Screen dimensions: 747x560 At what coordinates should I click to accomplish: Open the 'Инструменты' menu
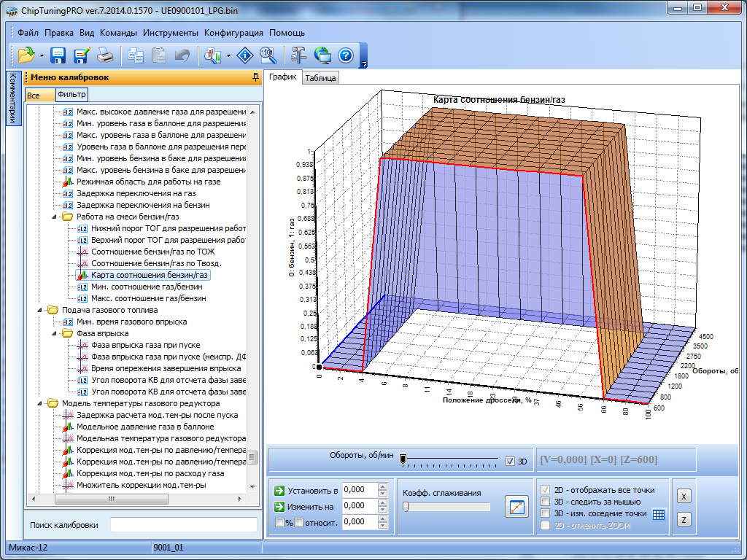click(x=170, y=33)
